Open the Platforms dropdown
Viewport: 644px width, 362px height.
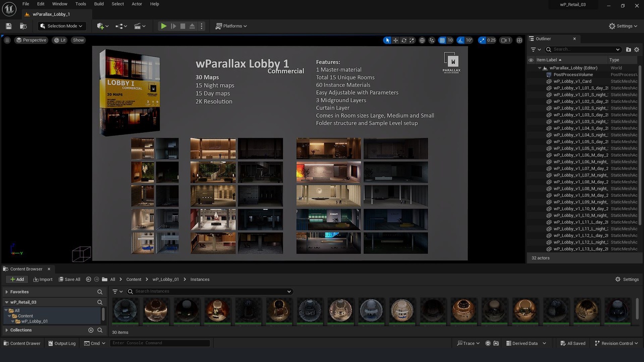pyautogui.click(x=231, y=26)
